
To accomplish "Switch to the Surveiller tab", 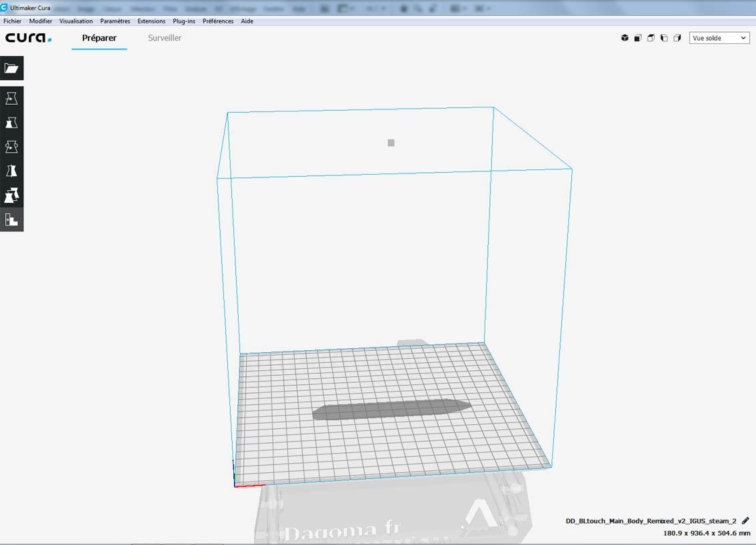I will (x=165, y=38).
